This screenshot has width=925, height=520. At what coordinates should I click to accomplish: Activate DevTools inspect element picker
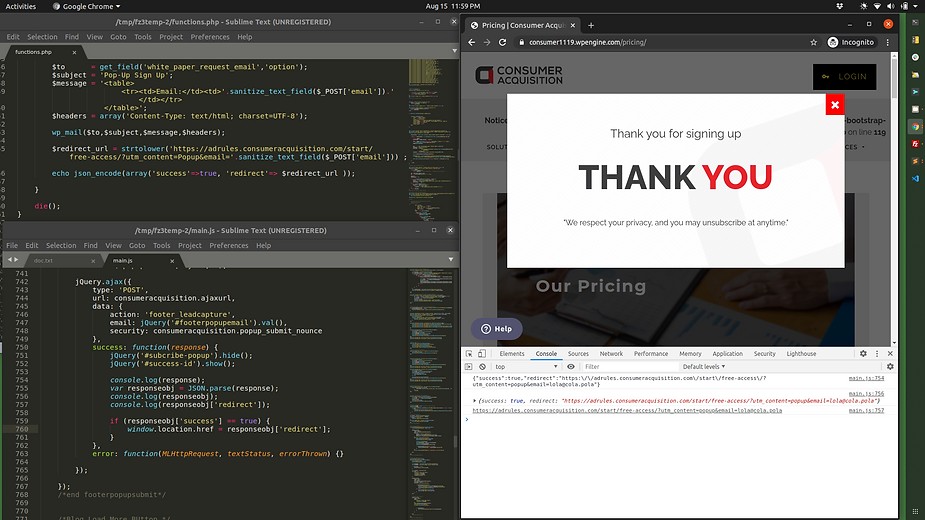pyautogui.click(x=469, y=354)
